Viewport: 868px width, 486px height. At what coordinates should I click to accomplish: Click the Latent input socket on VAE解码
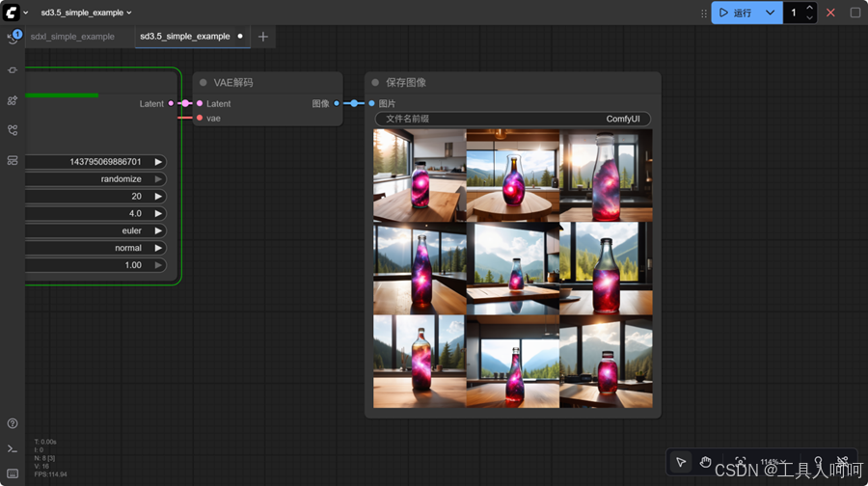(x=200, y=103)
